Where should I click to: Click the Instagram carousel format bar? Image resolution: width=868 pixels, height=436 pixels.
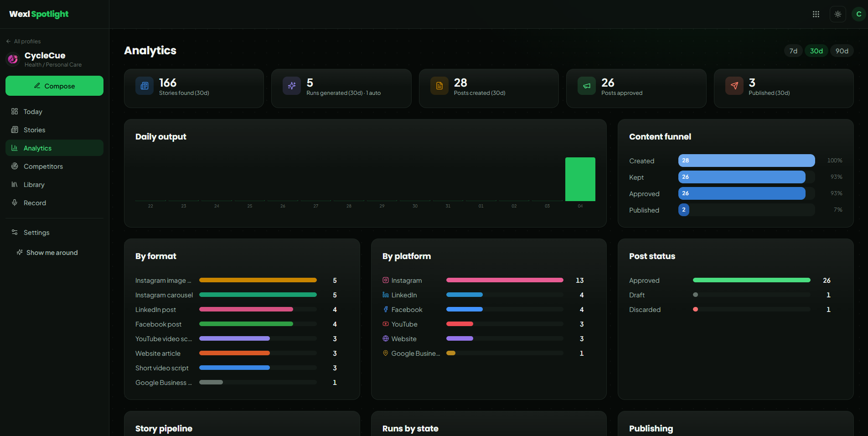[258, 295]
